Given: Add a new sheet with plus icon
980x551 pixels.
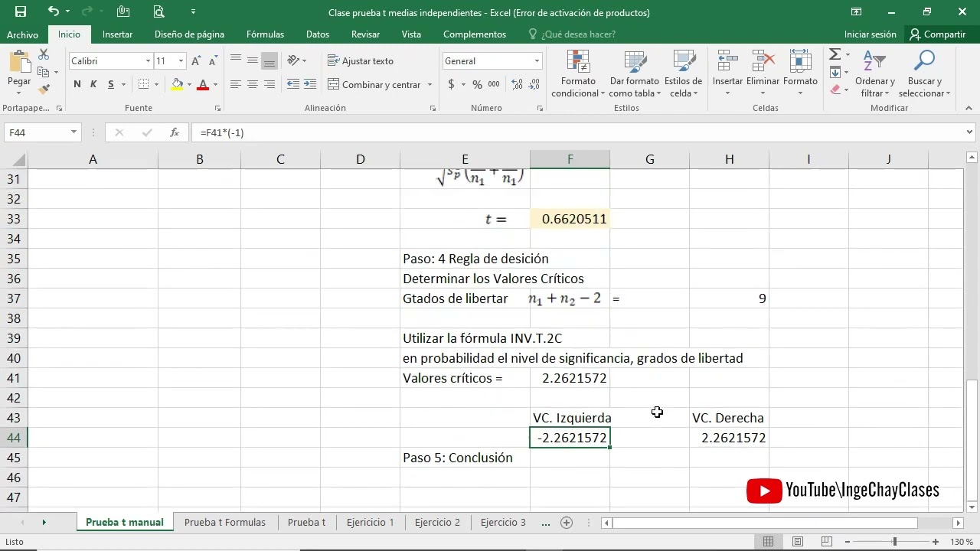Looking at the screenshot, I should coord(567,523).
